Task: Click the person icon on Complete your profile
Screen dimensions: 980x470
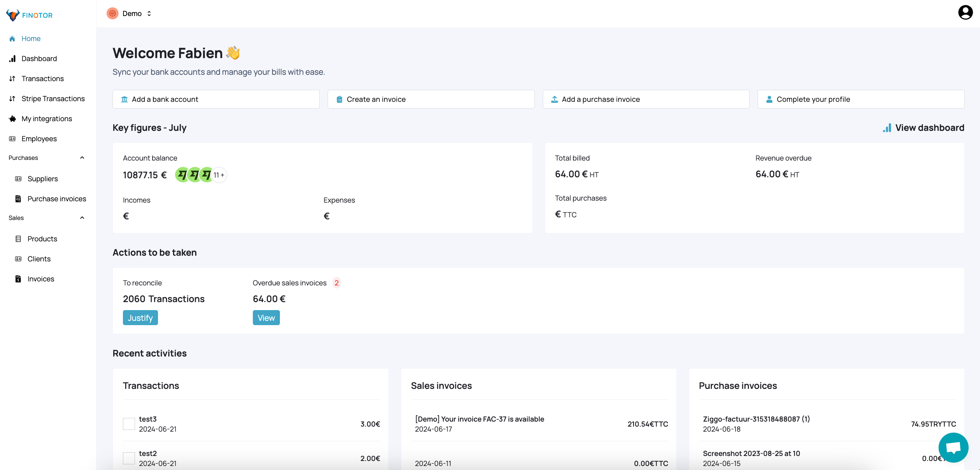Action: point(769,99)
